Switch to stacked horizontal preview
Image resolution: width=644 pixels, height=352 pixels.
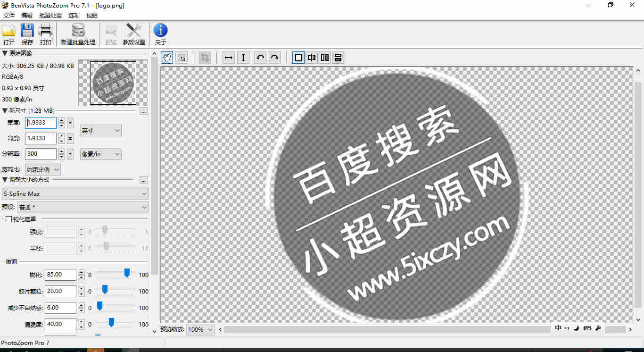point(338,58)
